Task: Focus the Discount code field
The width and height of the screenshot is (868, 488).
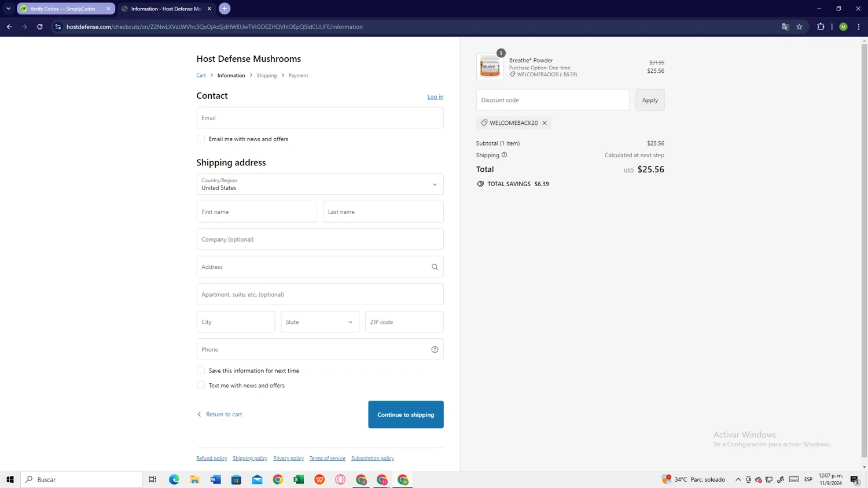Action: tap(553, 100)
